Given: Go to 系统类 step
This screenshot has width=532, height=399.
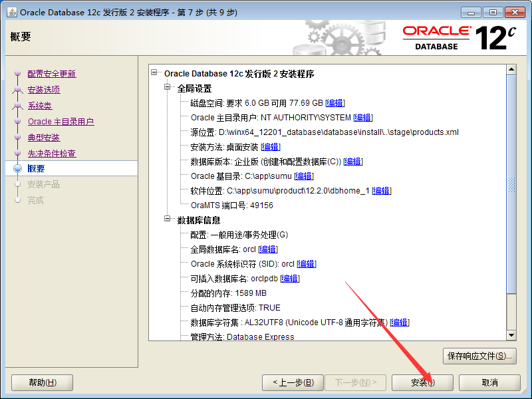Looking at the screenshot, I should point(40,106).
